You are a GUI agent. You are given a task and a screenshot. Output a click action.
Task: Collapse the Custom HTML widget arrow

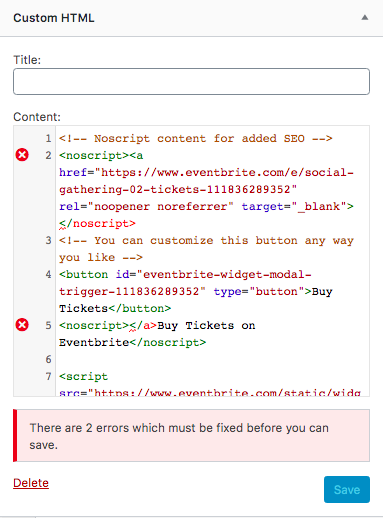pos(365,17)
